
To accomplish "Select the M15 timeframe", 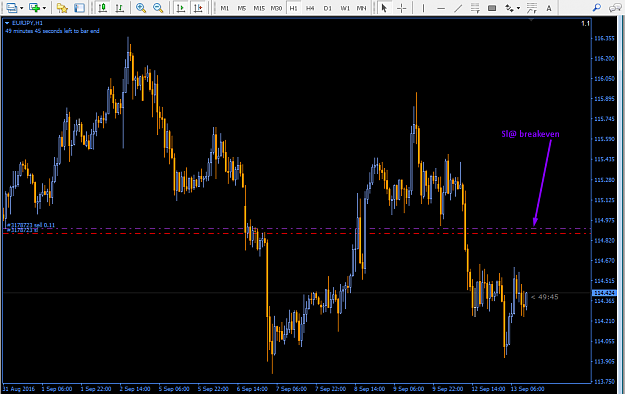I will [x=259, y=8].
